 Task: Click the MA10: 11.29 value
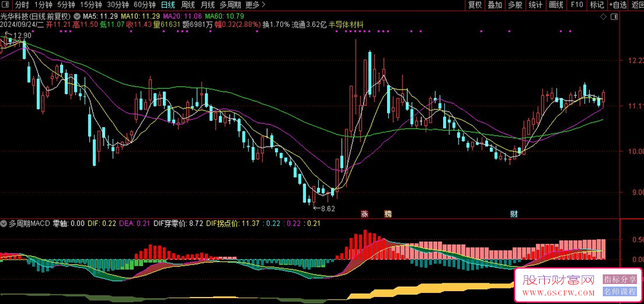coord(140,17)
